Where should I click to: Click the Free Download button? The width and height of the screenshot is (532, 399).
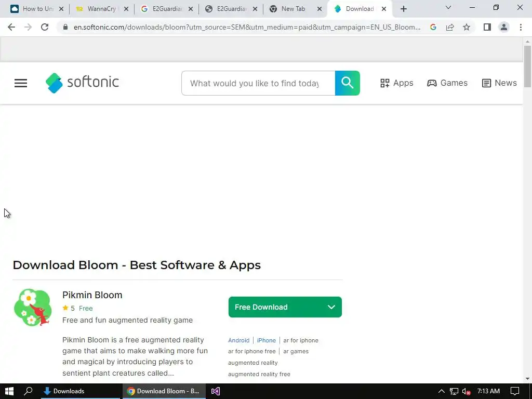285,307
